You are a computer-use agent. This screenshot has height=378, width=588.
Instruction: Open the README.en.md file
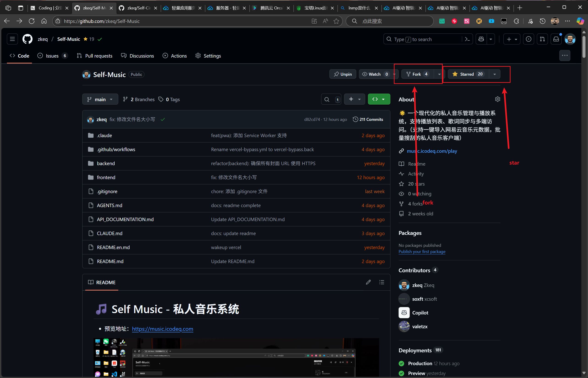point(113,247)
